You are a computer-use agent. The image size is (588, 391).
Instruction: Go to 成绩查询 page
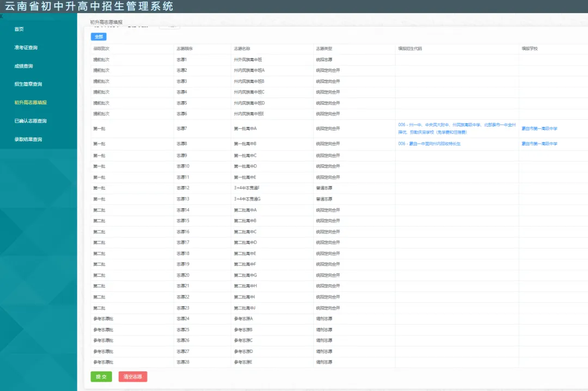tap(23, 66)
